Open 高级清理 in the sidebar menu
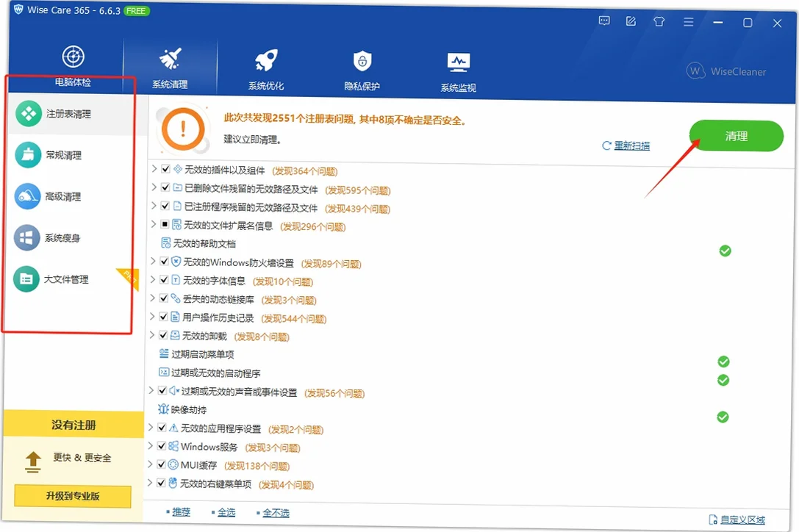 [x=63, y=196]
